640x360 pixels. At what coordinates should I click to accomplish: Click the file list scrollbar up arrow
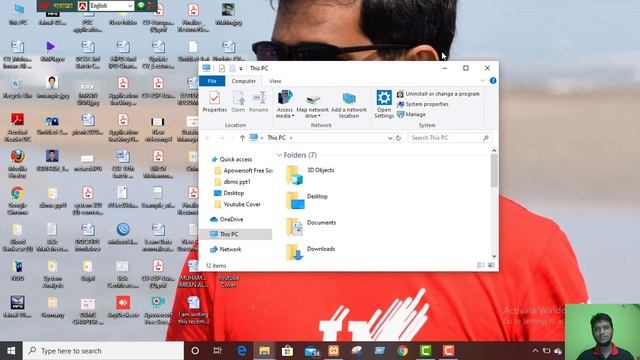(x=494, y=151)
